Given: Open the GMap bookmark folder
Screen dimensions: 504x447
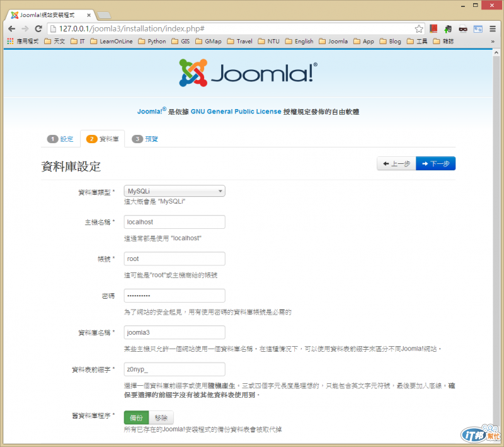Looking at the screenshot, I should coord(209,41).
